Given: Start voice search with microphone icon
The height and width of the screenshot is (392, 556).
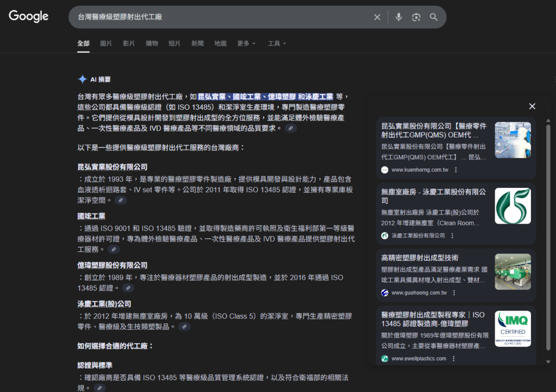Looking at the screenshot, I should pos(399,17).
